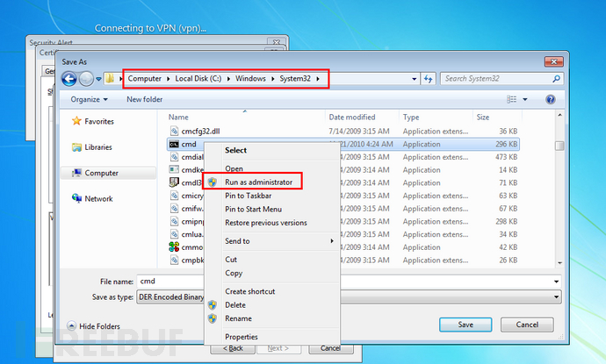The image size is (606, 364).
Task: Click the cmd application file icon
Action: (175, 144)
